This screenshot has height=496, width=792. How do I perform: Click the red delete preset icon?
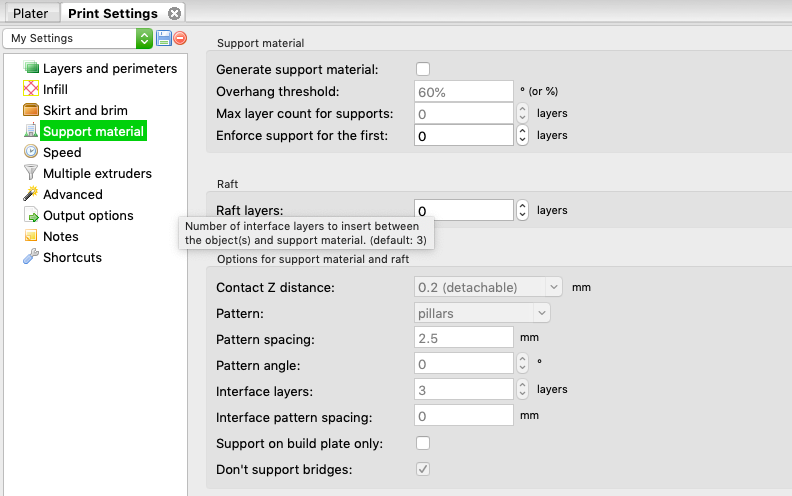(180, 38)
